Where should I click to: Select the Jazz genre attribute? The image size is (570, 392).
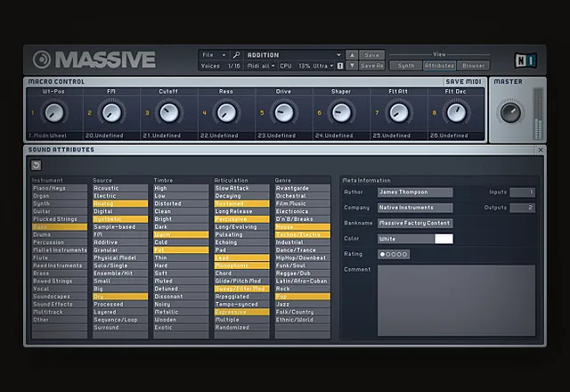(x=303, y=305)
